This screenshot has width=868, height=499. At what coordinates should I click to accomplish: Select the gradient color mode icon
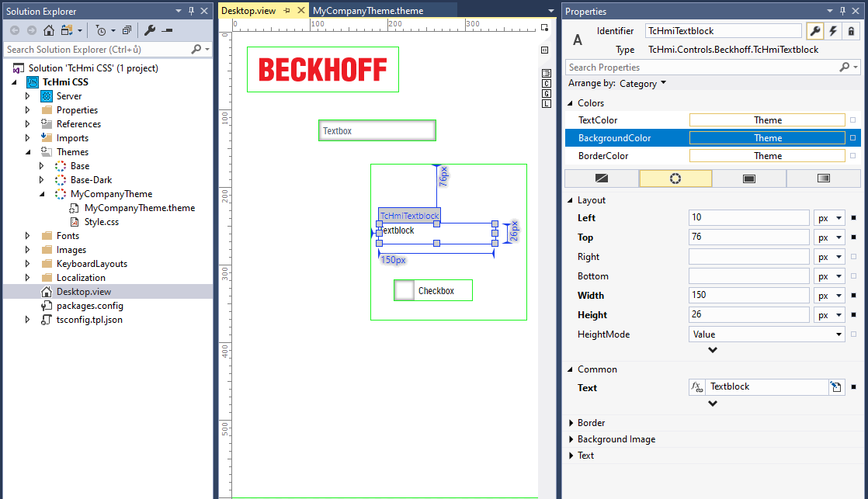click(x=824, y=178)
